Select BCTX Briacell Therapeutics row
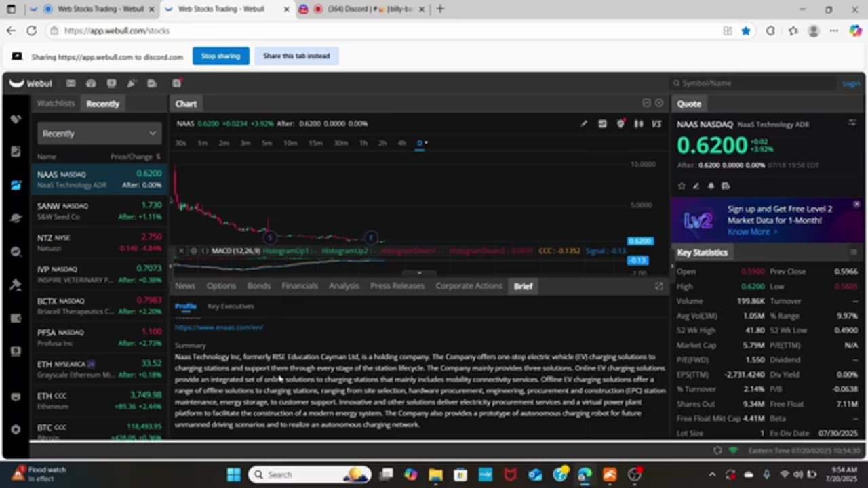The width and height of the screenshot is (868, 488). tap(99, 306)
